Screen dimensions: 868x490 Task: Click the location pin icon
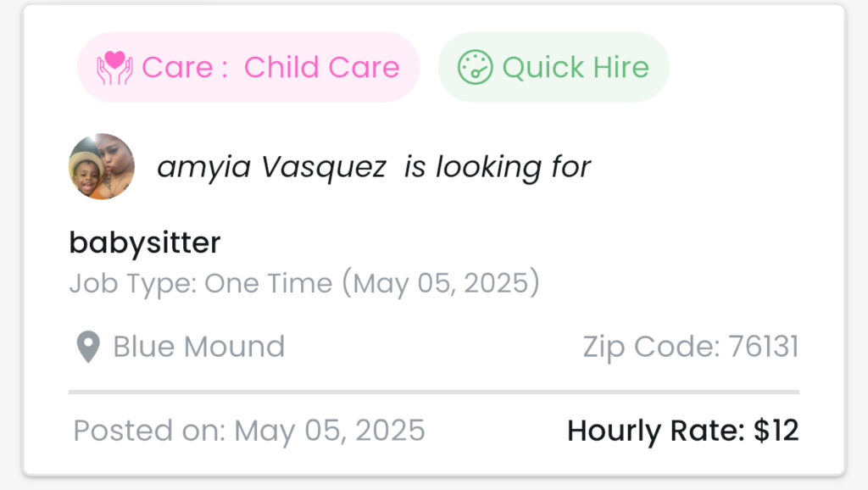(88, 347)
